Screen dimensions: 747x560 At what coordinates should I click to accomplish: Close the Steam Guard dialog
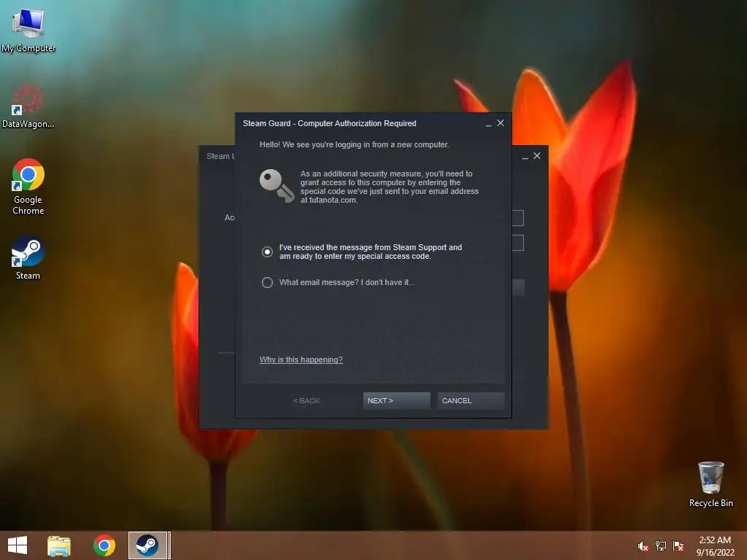(500, 122)
